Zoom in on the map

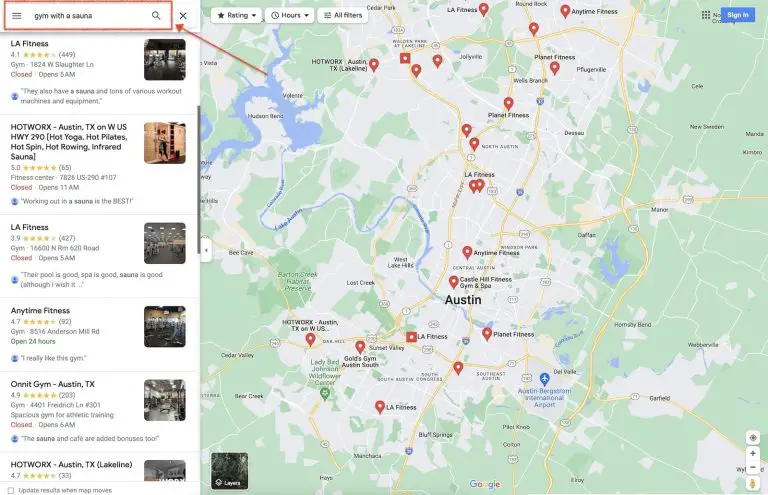(753, 453)
